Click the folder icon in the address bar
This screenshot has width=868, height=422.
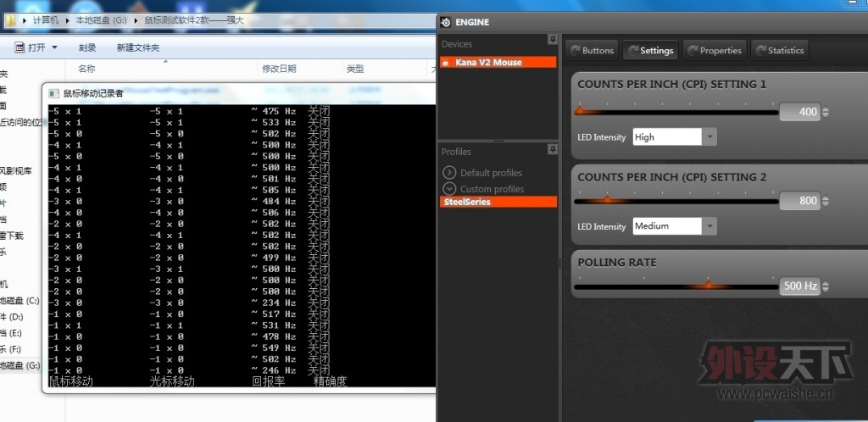(x=10, y=19)
